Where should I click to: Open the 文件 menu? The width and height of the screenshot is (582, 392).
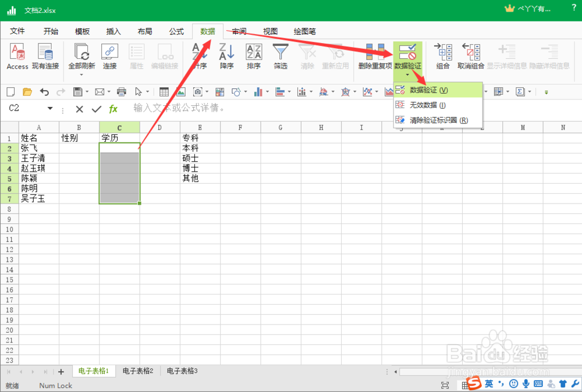click(x=17, y=31)
